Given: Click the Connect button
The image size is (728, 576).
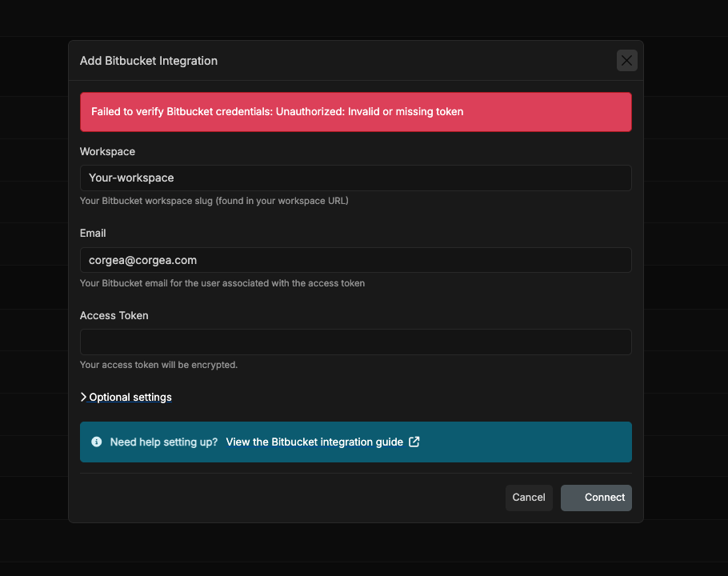Looking at the screenshot, I should point(596,498).
